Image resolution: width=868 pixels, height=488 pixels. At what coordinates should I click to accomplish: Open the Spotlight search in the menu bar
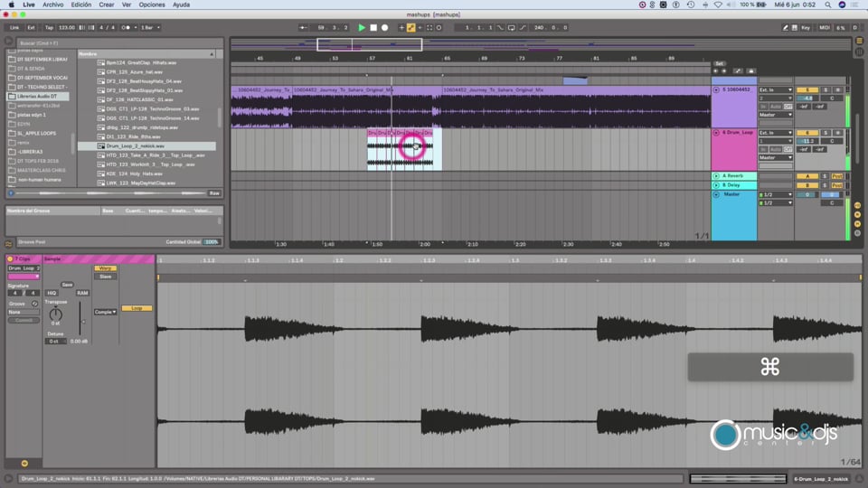pos(827,5)
